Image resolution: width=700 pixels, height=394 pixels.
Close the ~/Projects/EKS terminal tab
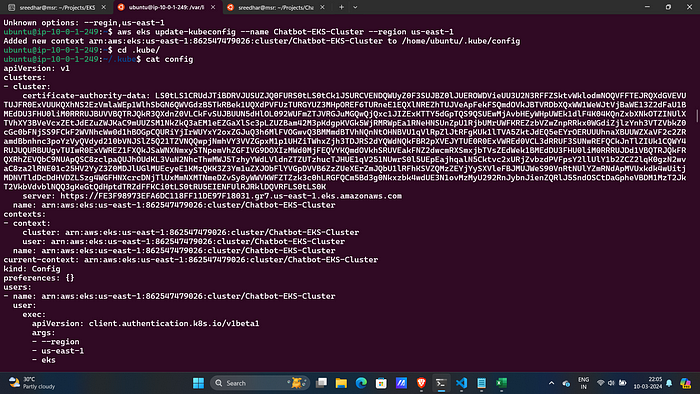(x=104, y=7)
